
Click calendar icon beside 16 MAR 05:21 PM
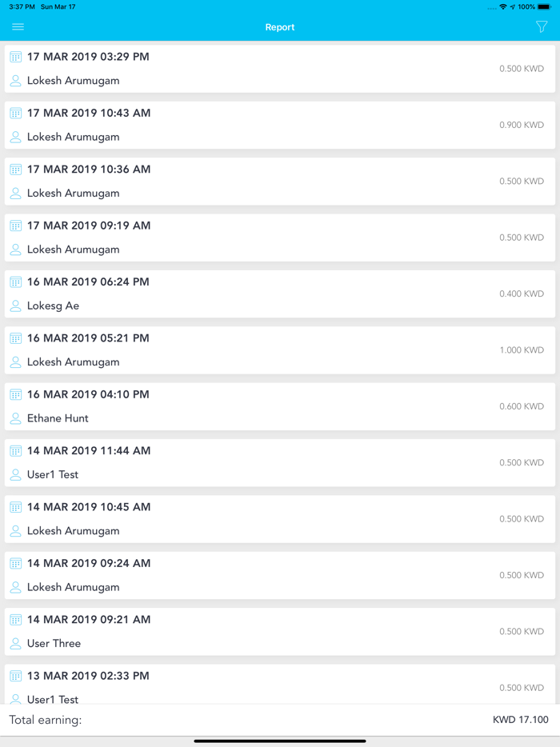pos(16,338)
